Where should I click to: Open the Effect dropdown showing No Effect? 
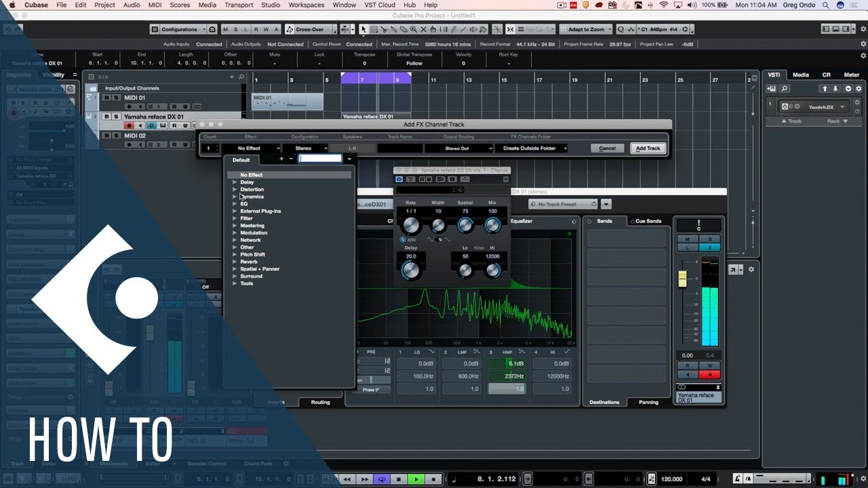click(250, 148)
